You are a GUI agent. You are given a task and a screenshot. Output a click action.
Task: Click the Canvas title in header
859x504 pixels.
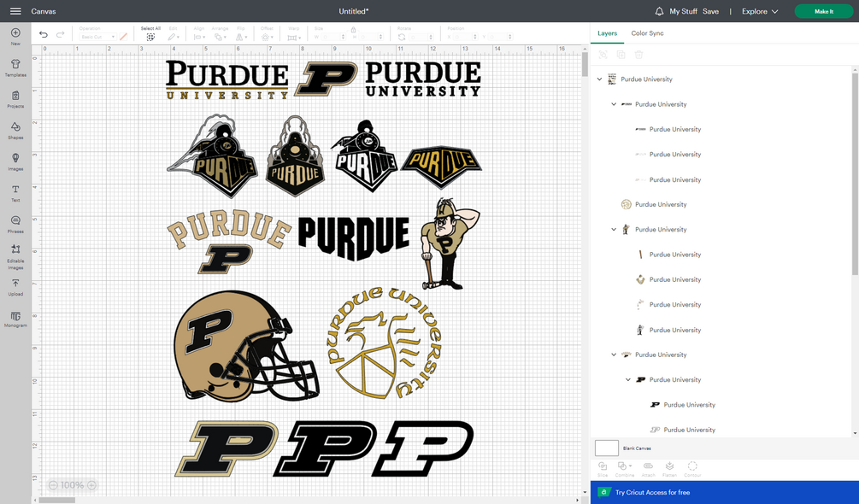click(44, 11)
